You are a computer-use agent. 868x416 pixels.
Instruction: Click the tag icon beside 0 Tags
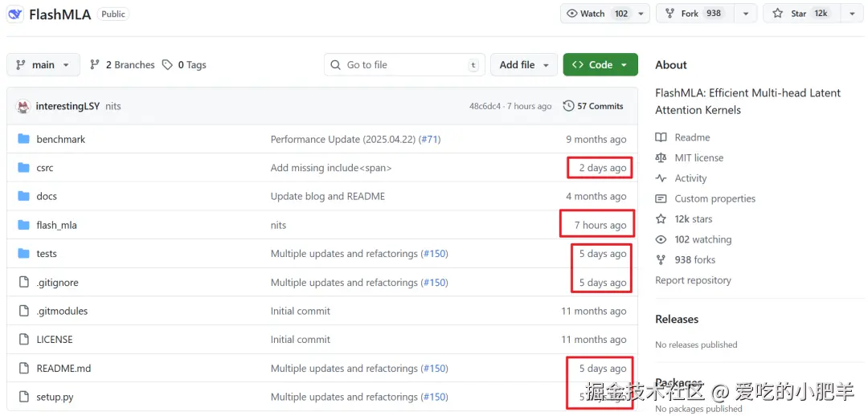pyautogui.click(x=167, y=65)
